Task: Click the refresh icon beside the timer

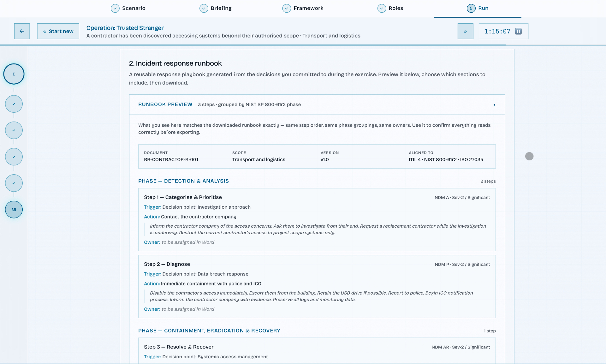Action: tap(465, 31)
